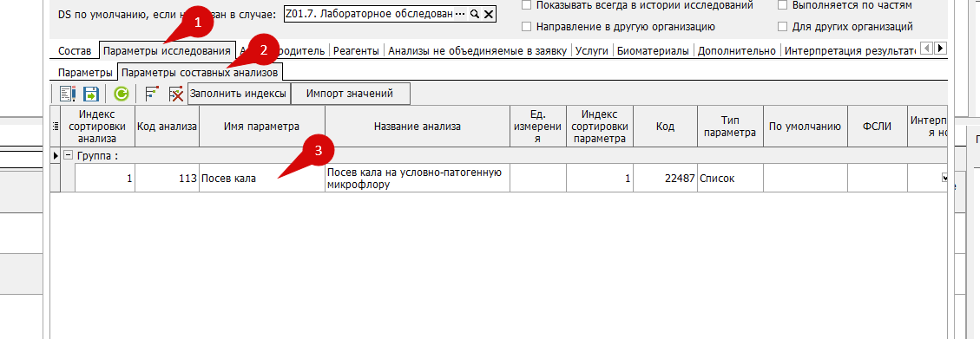
Task: Open the ellipsis picker in DS field
Action: tap(461, 14)
